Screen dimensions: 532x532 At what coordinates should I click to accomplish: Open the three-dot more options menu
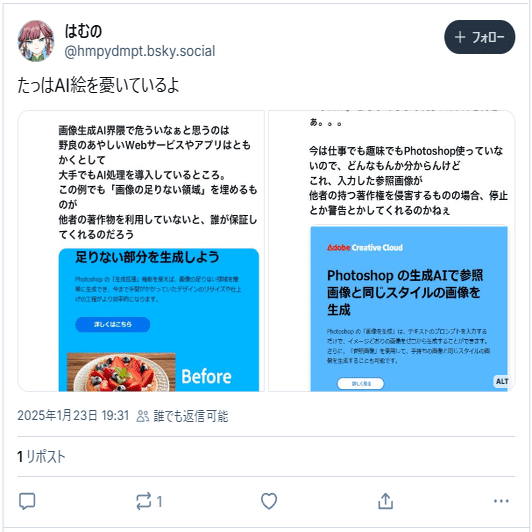tap(501, 501)
